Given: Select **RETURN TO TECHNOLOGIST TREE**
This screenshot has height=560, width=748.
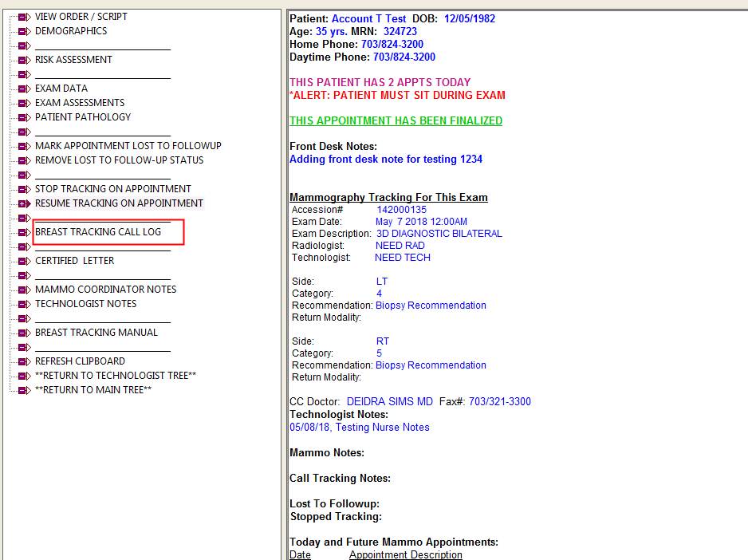Looking at the screenshot, I should click(x=116, y=376).
